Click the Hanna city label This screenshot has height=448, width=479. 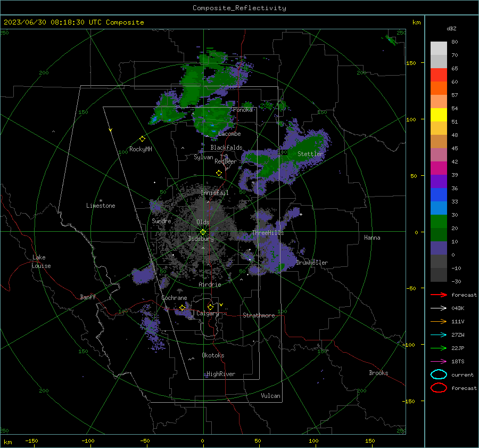(x=372, y=238)
